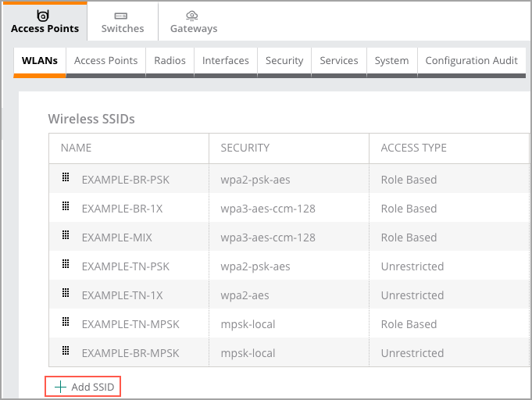This screenshot has height=400, width=532.
Task: Open the Interfaces tab
Action: pyautogui.click(x=226, y=60)
